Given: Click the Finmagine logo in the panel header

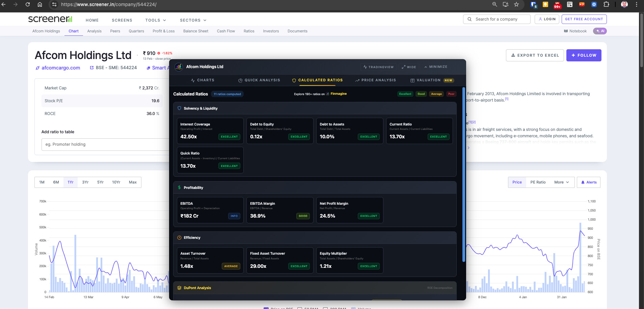Looking at the screenshot, I should 179,67.
